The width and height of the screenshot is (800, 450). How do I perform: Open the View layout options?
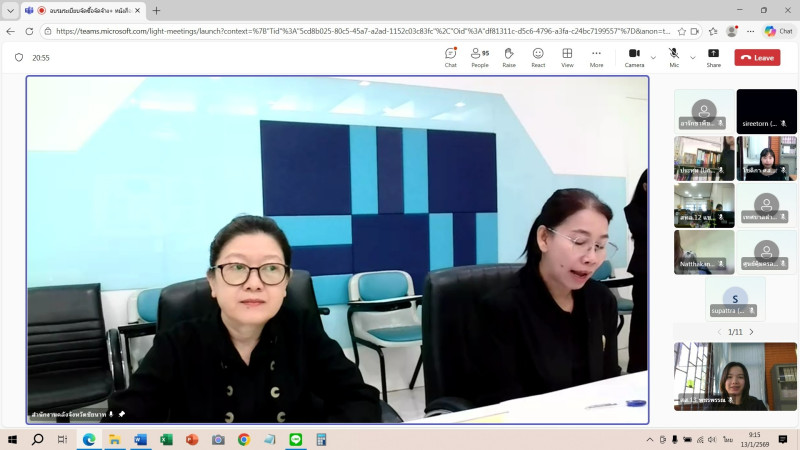pyautogui.click(x=567, y=57)
